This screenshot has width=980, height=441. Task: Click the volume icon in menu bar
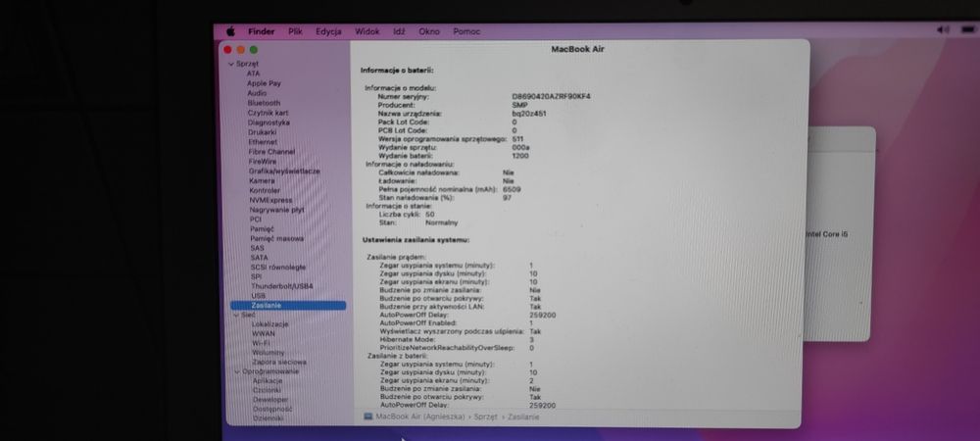click(x=943, y=30)
